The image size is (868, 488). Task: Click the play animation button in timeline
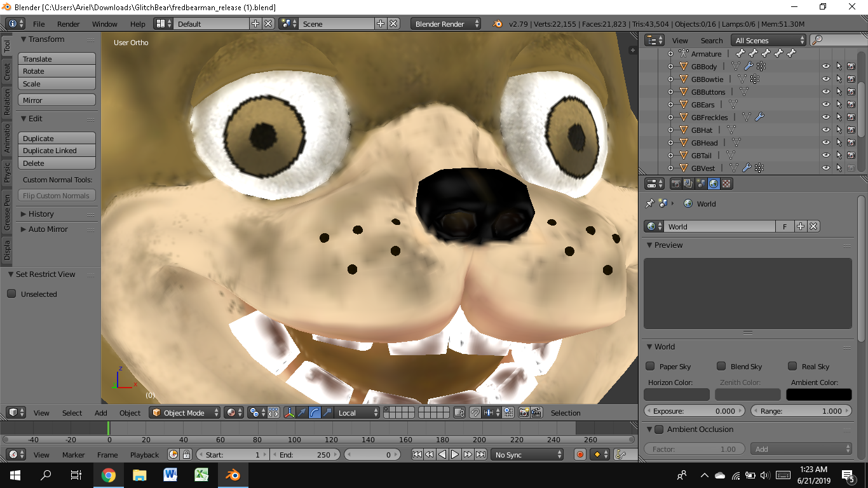455,454
